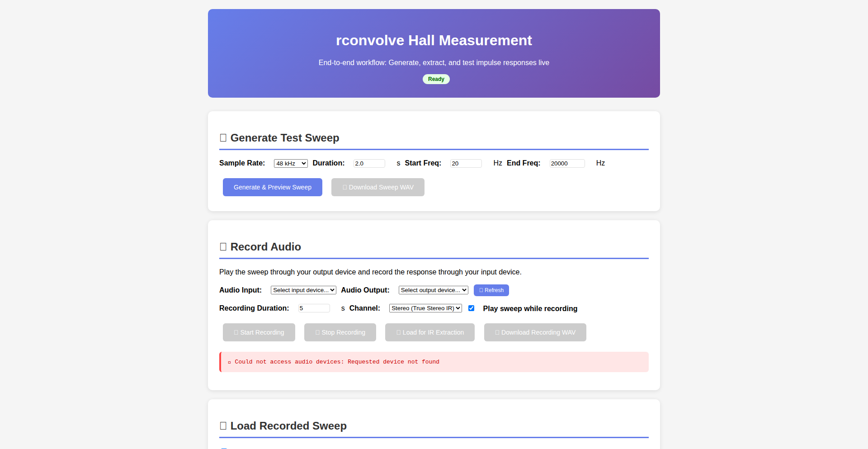Uncheck Play sweep while recording

pyautogui.click(x=472, y=308)
